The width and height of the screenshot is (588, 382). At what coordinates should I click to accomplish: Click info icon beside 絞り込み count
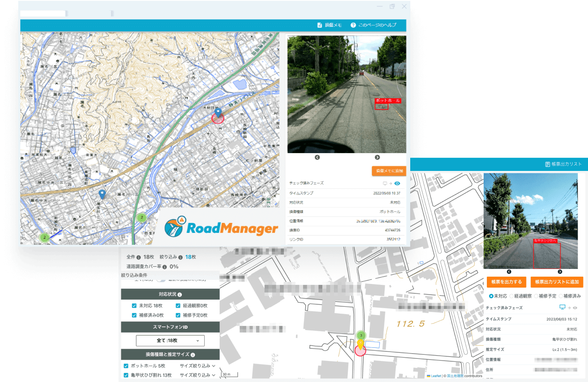pyautogui.click(x=181, y=257)
